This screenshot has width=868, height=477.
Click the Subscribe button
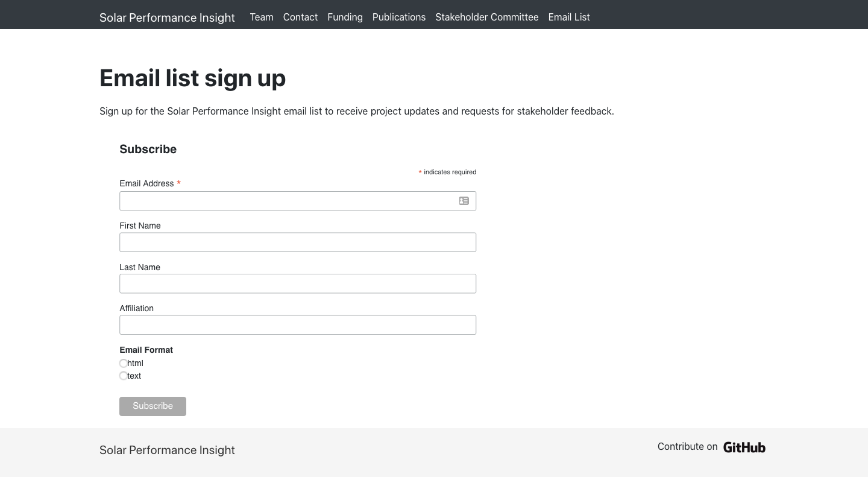[153, 406]
